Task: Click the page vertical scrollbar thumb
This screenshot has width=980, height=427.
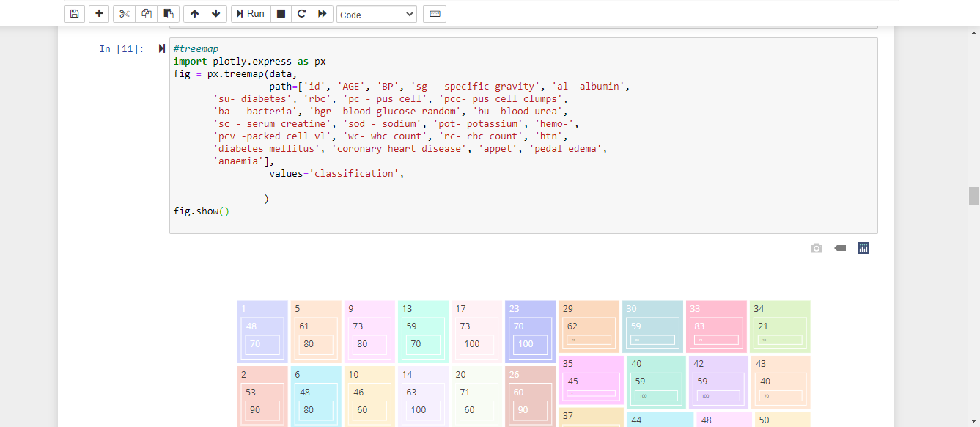Action: 973,196
